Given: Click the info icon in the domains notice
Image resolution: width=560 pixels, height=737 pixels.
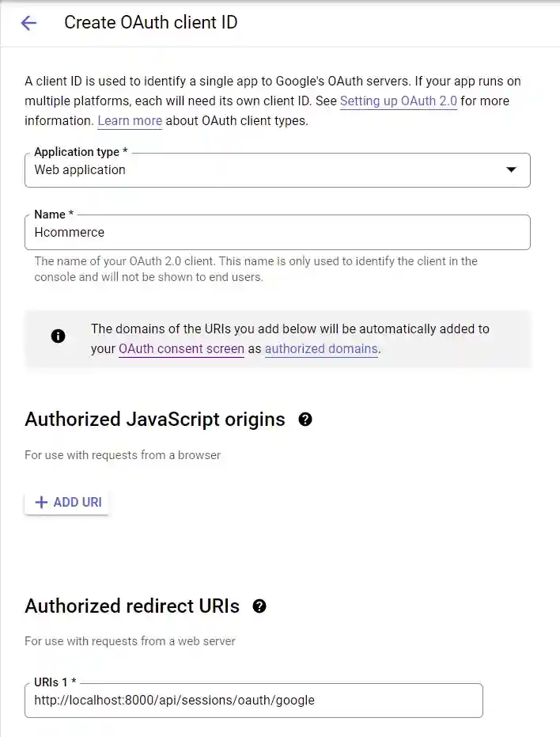Looking at the screenshot, I should click(58, 336).
